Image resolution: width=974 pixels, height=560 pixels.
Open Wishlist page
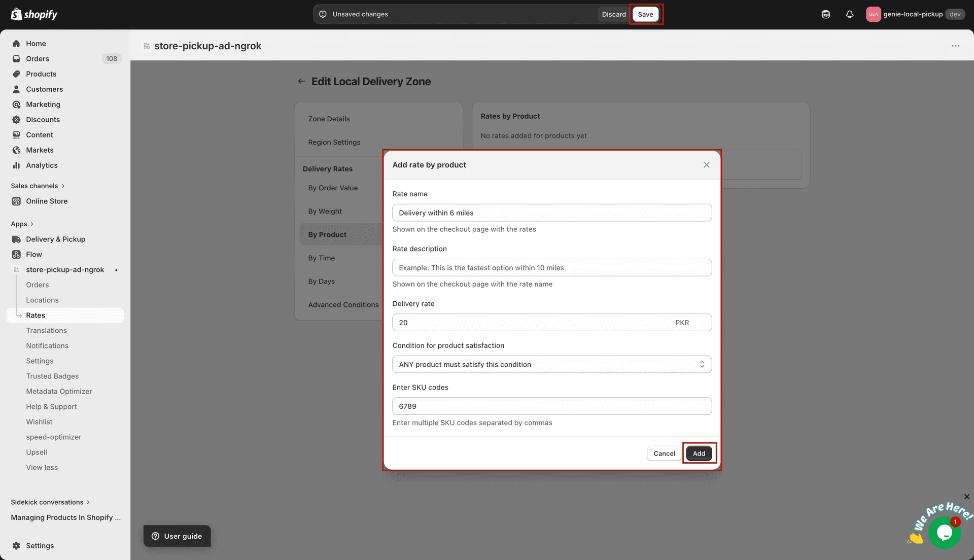coord(39,422)
